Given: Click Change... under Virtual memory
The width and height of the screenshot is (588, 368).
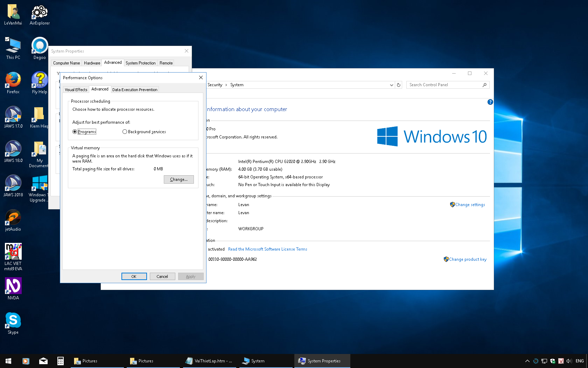Looking at the screenshot, I should pos(178,179).
